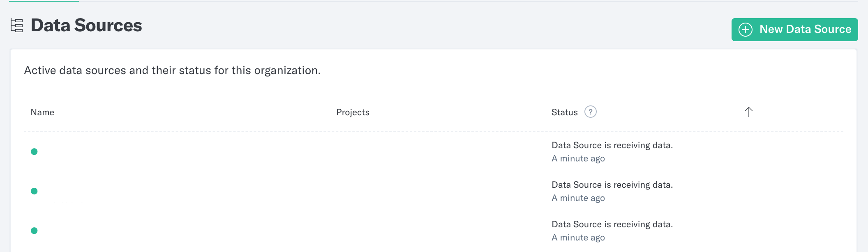The height and width of the screenshot is (252, 868).
Task: Click the ascending sort arrow icon
Action: (x=749, y=112)
